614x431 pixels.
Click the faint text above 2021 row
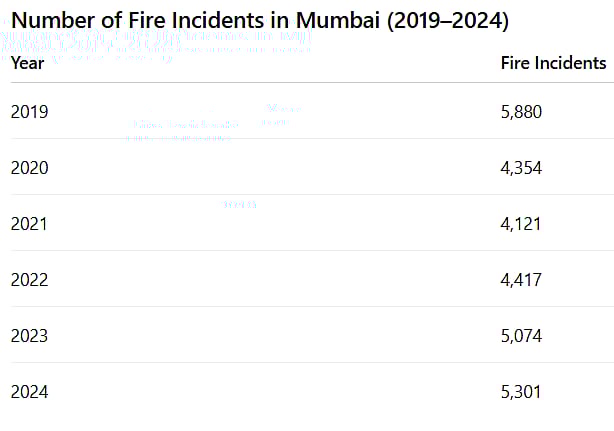tap(239, 204)
